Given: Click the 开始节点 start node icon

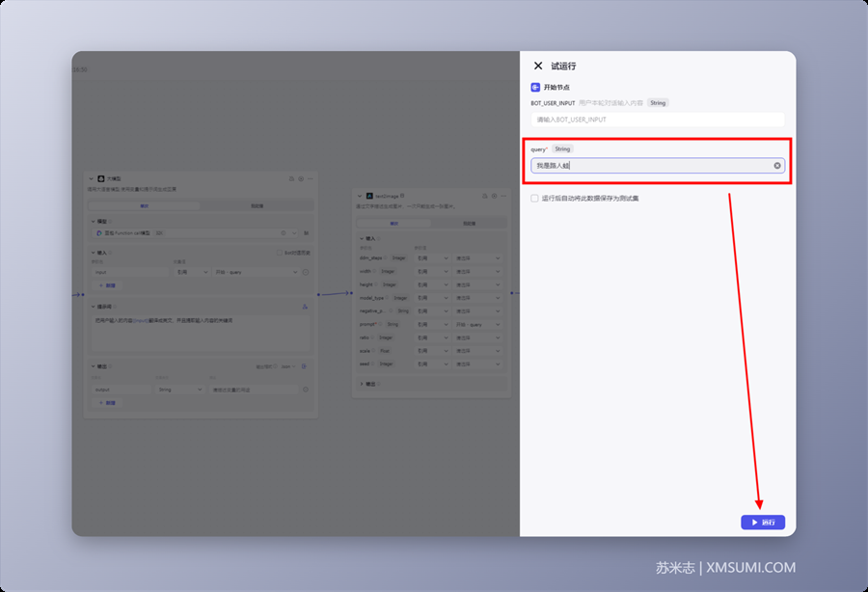Looking at the screenshot, I should point(535,88).
